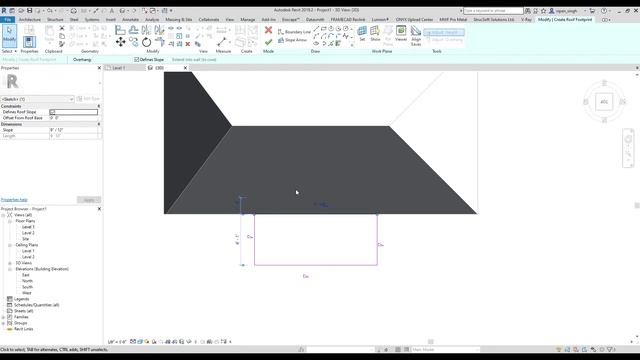Click the Cut to Clipboard icon

pyautogui.click(x=62, y=28)
